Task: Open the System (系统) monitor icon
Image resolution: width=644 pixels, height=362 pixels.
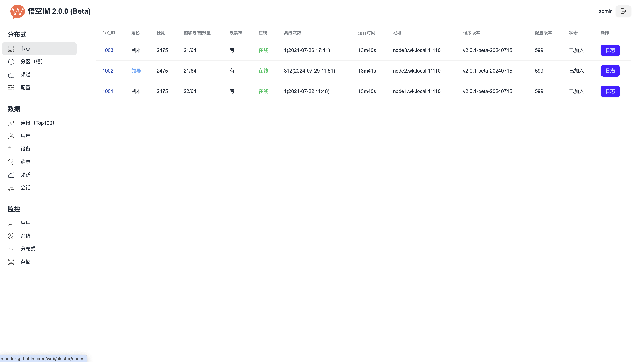Action: coord(11,236)
